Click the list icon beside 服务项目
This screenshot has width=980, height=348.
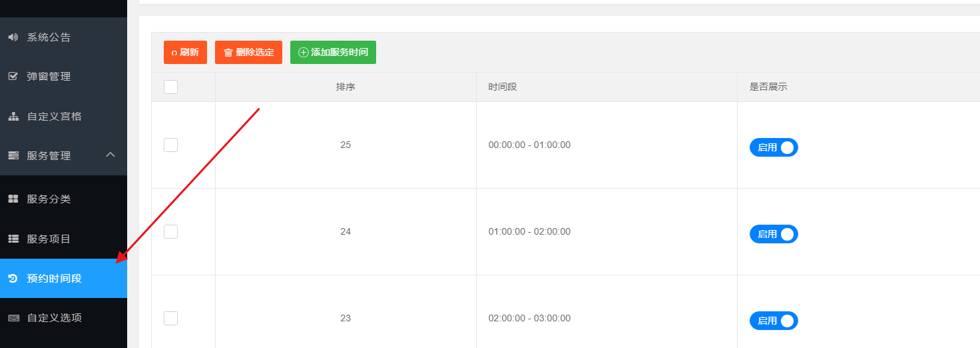[13, 239]
